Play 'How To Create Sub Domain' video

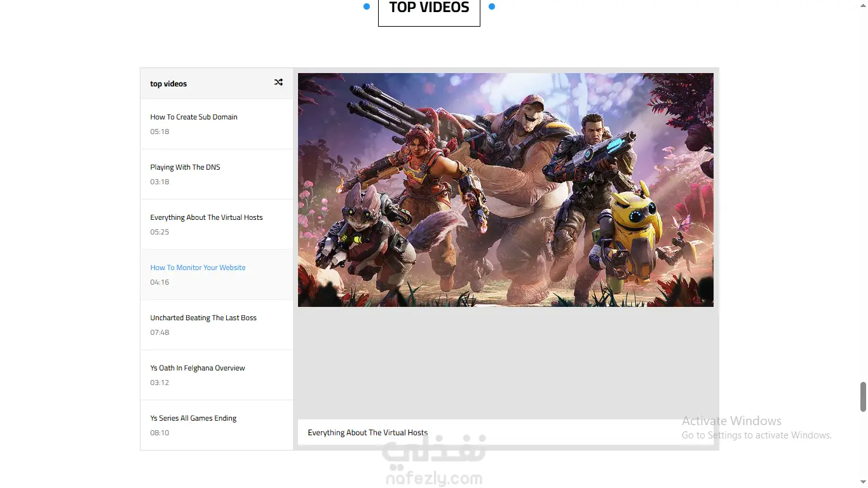tap(217, 124)
